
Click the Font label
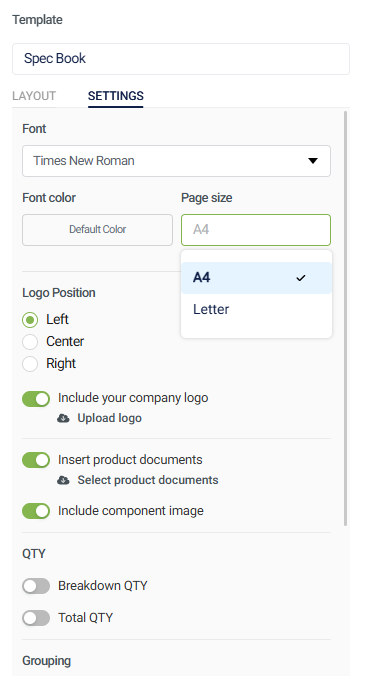(34, 129)
